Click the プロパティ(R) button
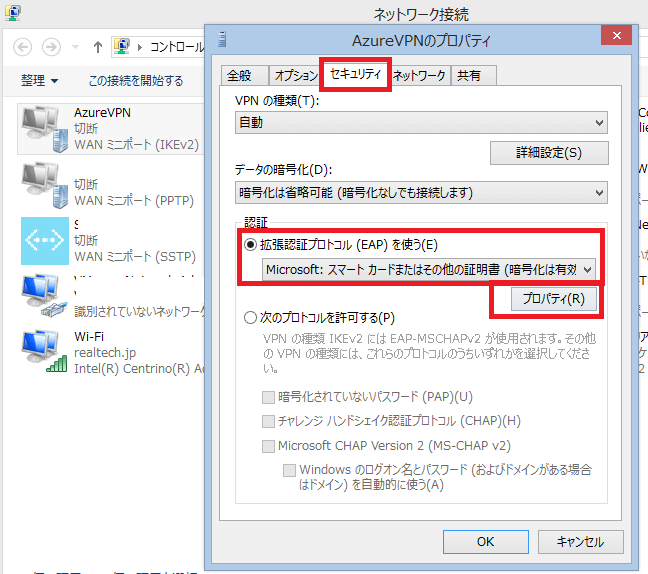648x574 pixels. pyautogui.click(x=554, y=299)
